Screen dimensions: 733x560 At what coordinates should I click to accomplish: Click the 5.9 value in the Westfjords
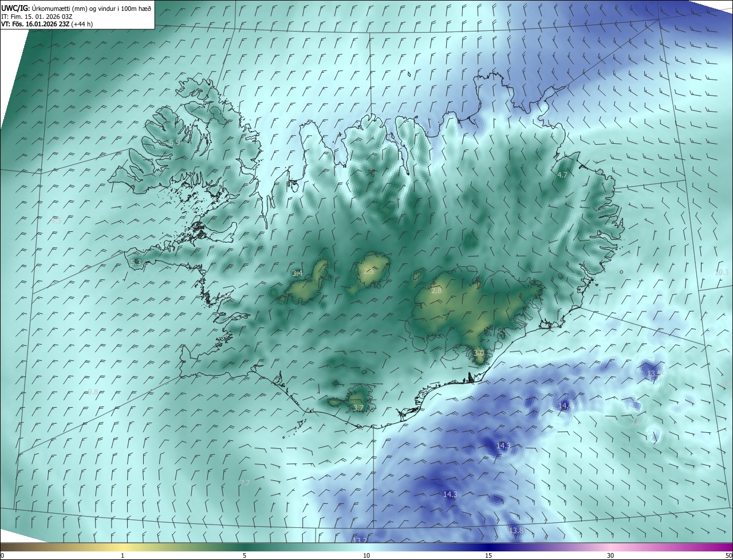[175, 142]
